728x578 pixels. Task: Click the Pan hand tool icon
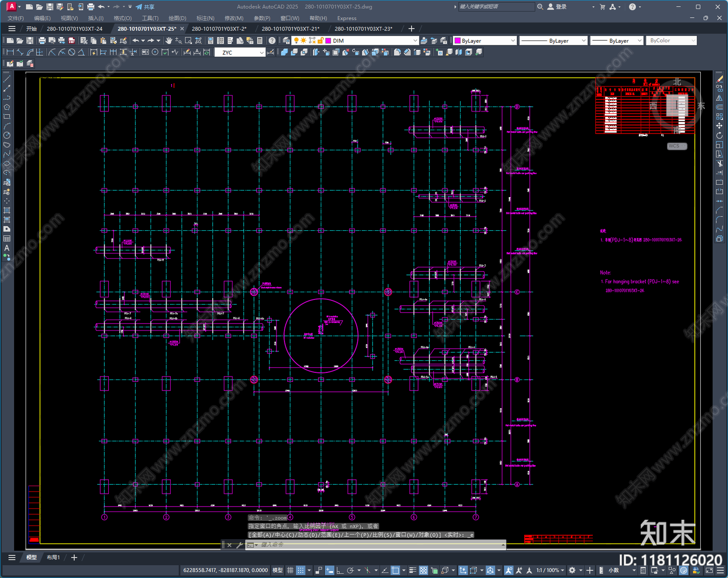[x=169, y=41]
